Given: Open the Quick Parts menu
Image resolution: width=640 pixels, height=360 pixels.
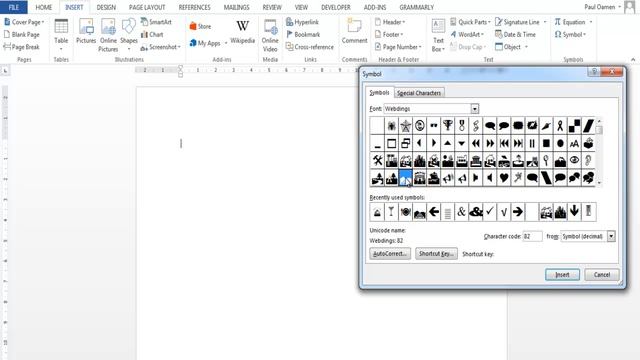Looking at the screenshot, I should click(x=470, y=22).
